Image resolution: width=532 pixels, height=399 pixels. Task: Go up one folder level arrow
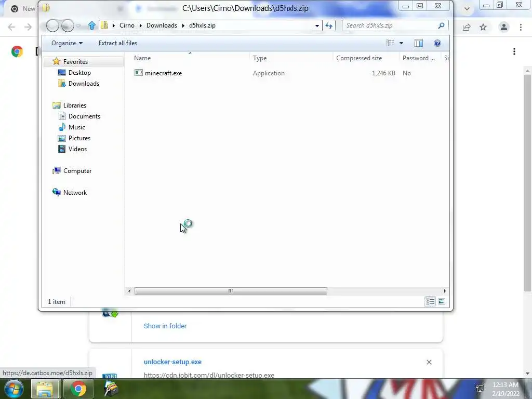click(91, 25)
